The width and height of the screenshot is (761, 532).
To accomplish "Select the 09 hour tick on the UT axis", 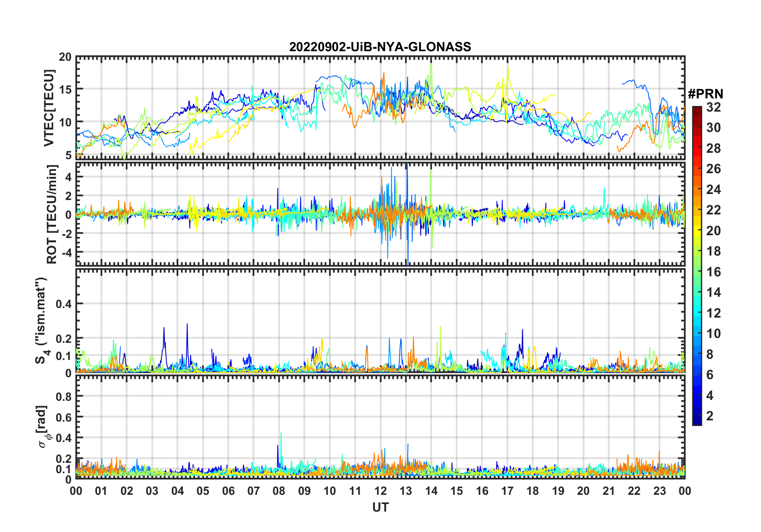I will tap(304, 491).
